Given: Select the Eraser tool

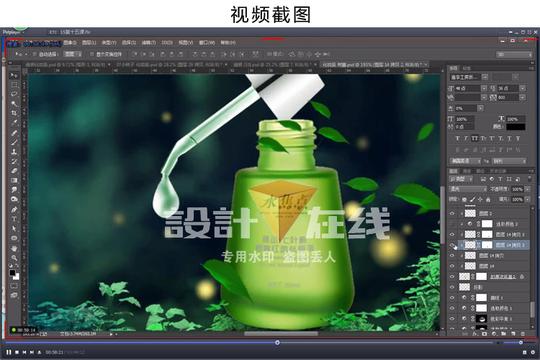Looking at the screenshot, I should 14,171.
